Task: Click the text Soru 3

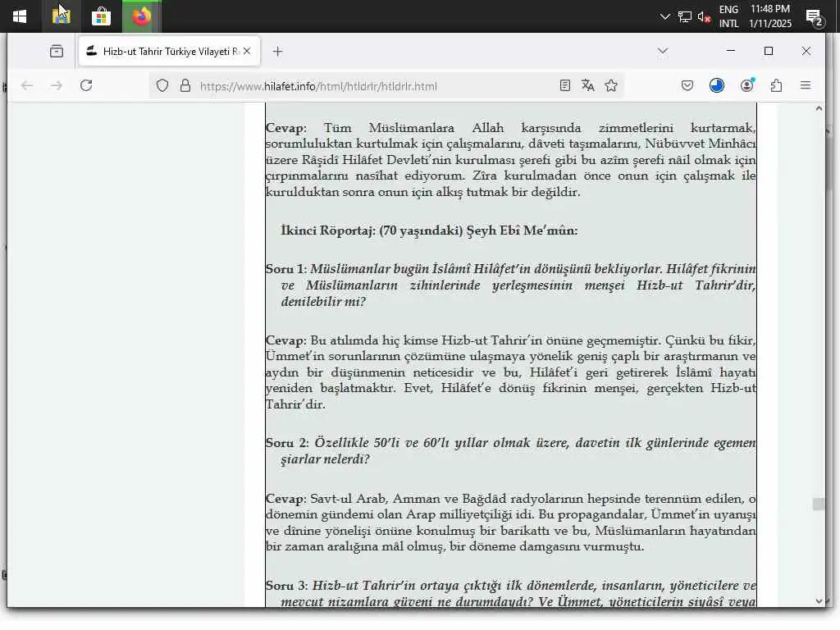Action: tap(286, 586)
